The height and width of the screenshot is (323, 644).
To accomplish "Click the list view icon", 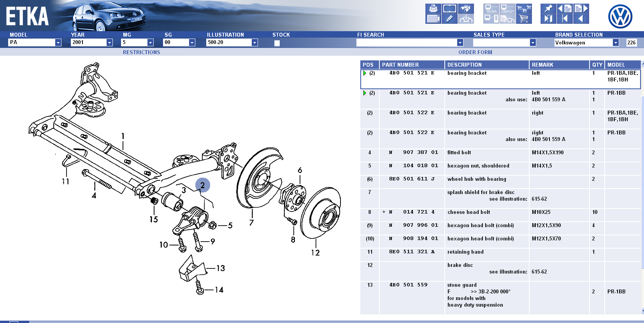I will [x=433, y=18].
